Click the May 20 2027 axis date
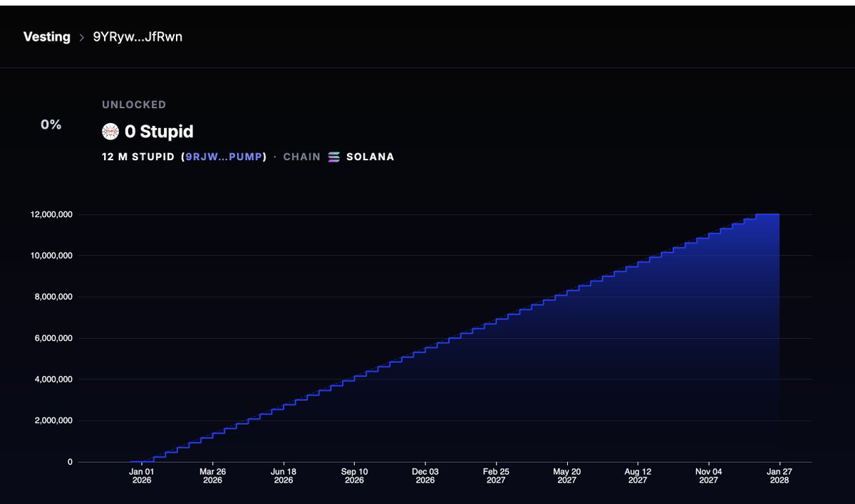Image resolution: width=855 pixels, height=504 pixels. tap(567, 476)
